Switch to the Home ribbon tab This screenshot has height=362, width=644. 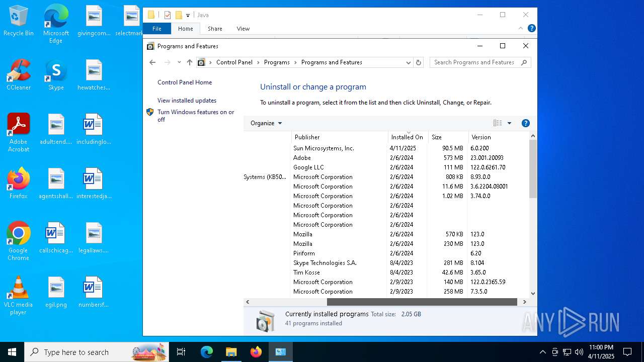(x=185, y=29)
